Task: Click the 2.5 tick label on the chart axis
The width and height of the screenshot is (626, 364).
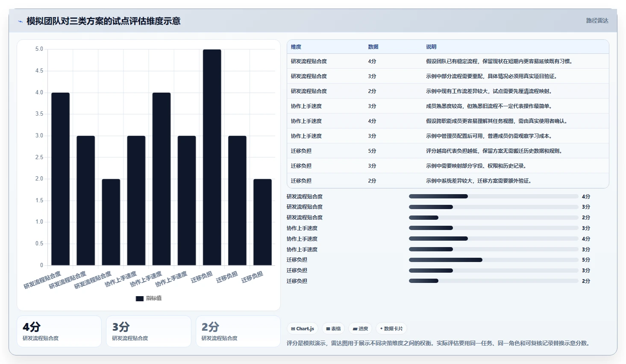Action: [x=39, y=157]
